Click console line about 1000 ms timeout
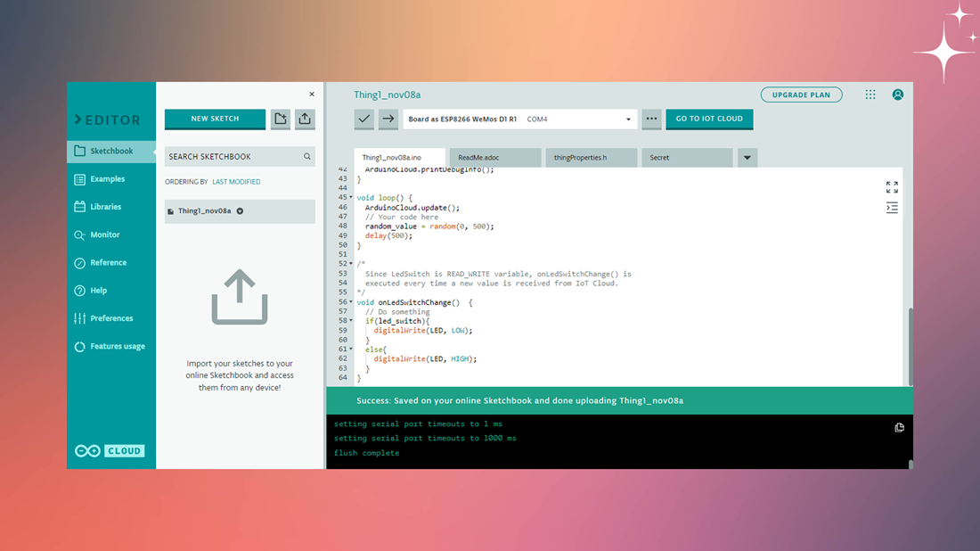This screenshot has height=551, width=980. 425,439
